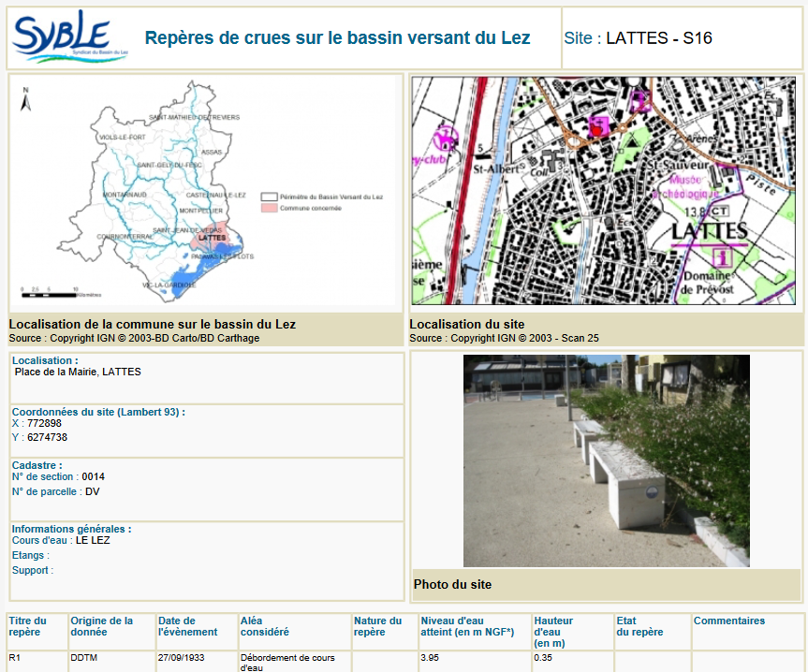Viewport: 808px width, 672px height.
Task: Click the caption Localisation de la commune sur le bassin du Lez
Action: tap(152, 325)
